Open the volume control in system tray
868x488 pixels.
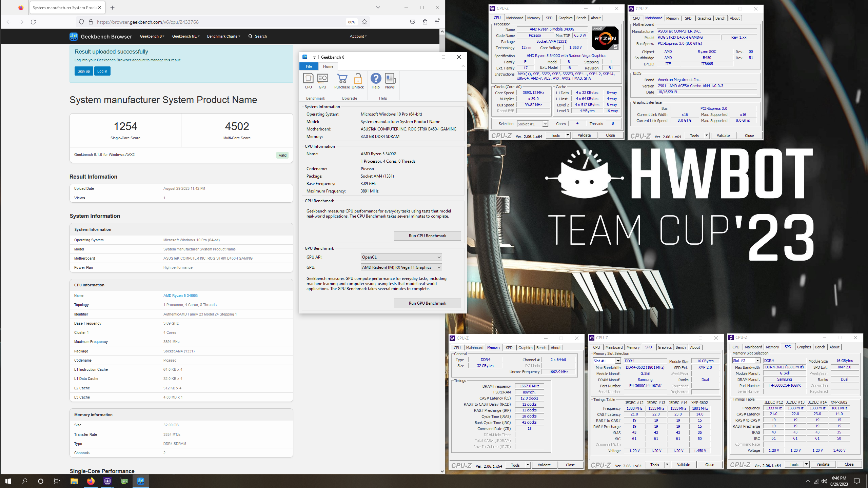tap(824, 481)
